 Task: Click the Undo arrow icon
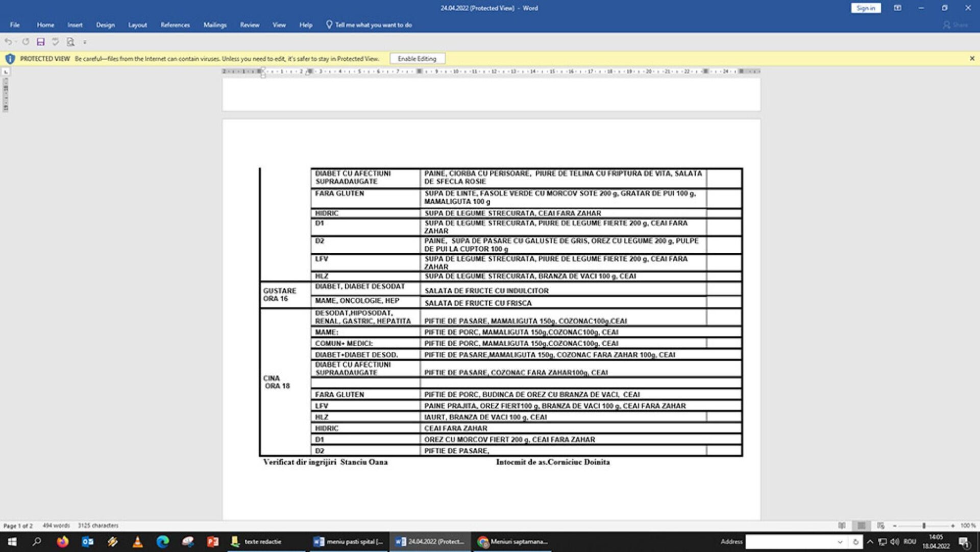9,42
